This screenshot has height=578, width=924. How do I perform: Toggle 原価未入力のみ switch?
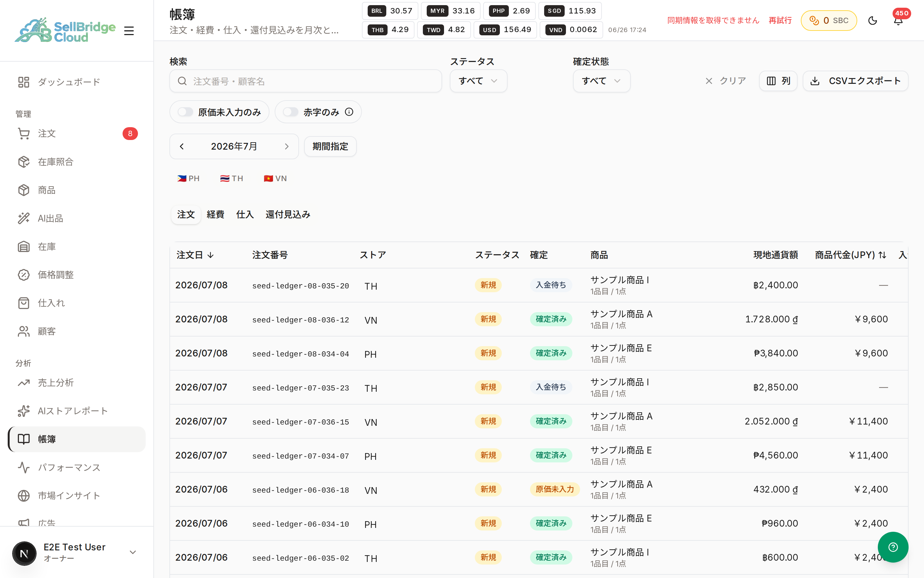click(185, 112)
